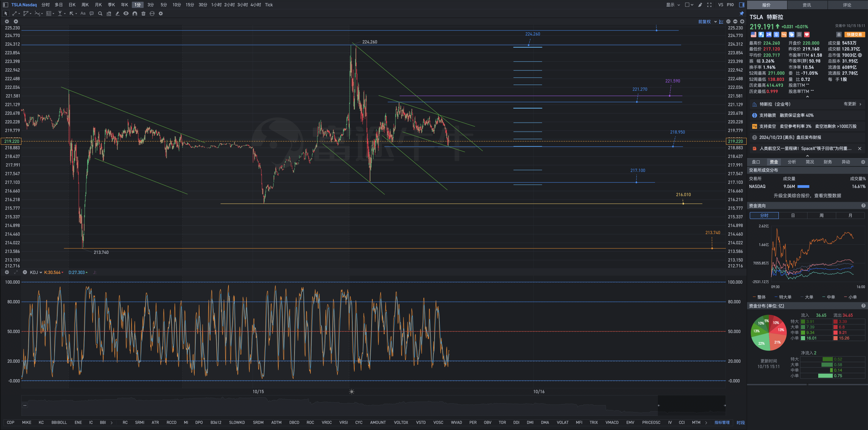
Task: Open the 显示 display dropdown
Action: click(x=673, y=5)
